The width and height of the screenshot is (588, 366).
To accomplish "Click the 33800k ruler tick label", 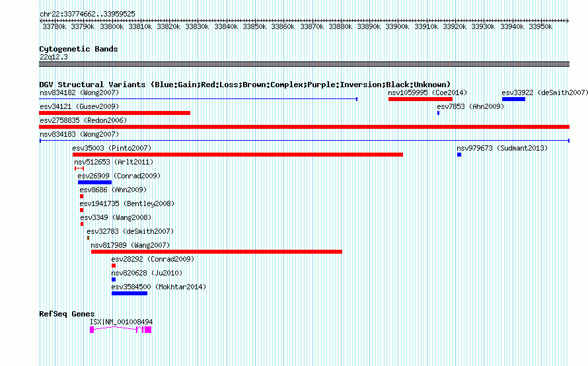I will [x=112, y=26].
